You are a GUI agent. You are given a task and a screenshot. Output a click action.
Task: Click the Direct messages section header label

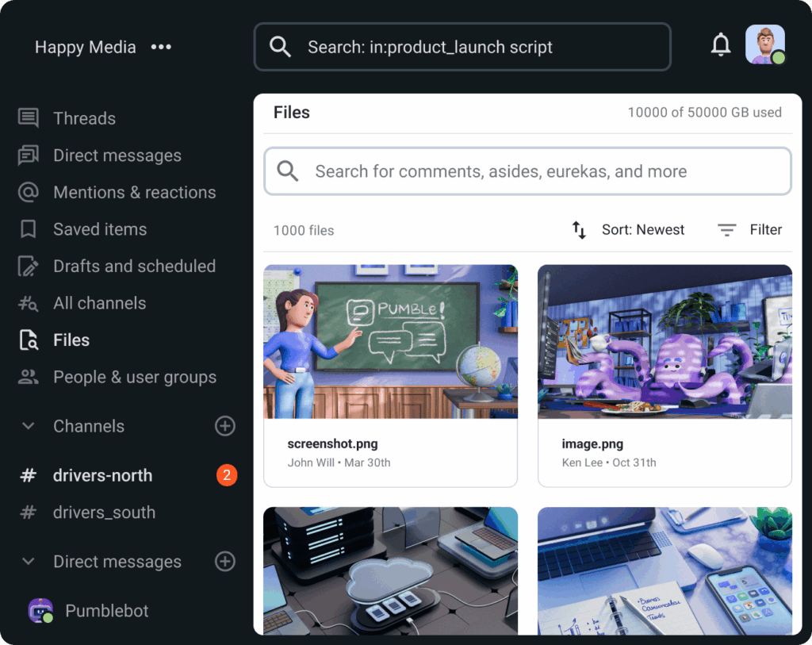coord(117,562)
